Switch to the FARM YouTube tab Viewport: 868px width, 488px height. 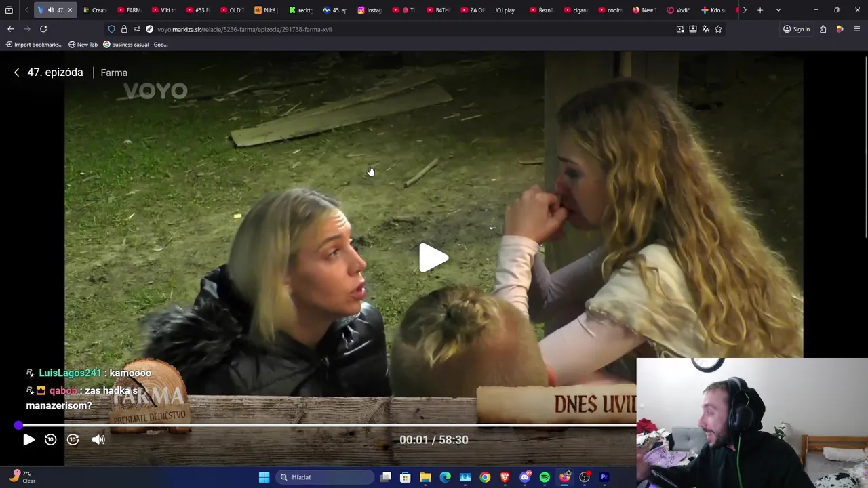pyautogui.click(x=129, y=10)
